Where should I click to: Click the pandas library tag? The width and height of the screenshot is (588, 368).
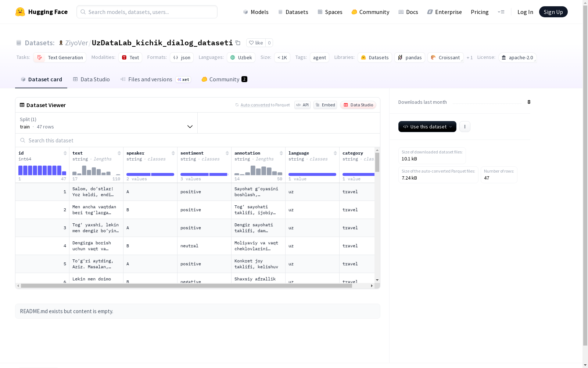pos(410,57)
